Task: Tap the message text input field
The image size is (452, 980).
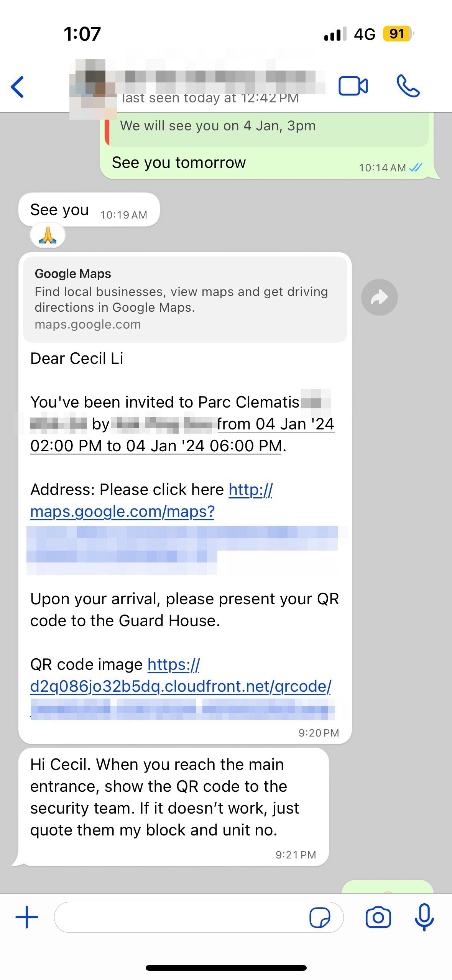Action: click(x=180, y=917)
